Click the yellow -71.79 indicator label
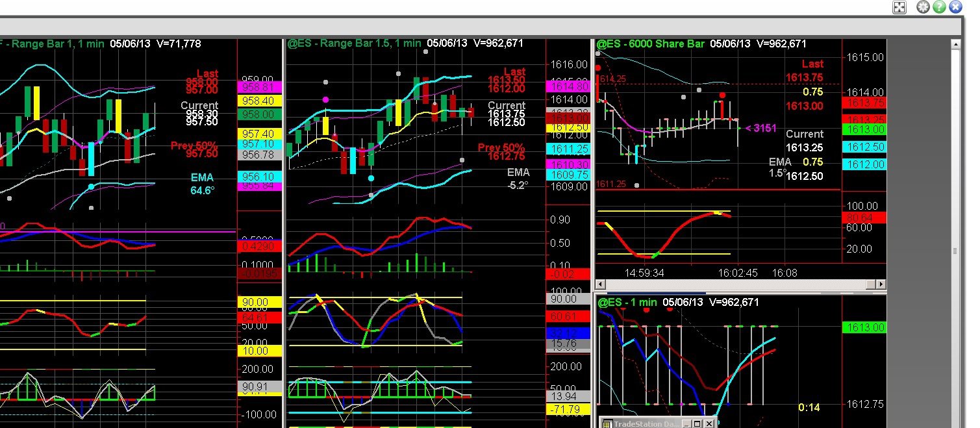Screen dimensions: 980x428 tap(569, 409)
